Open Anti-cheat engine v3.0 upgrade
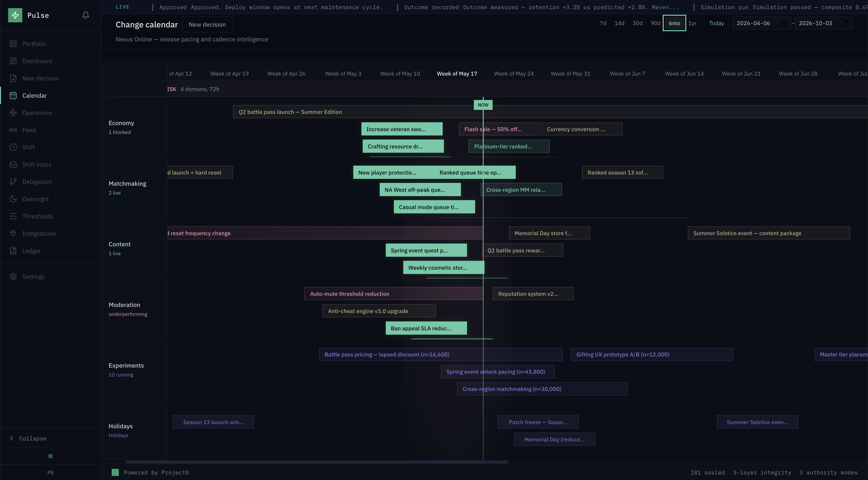 click(379, 311)
